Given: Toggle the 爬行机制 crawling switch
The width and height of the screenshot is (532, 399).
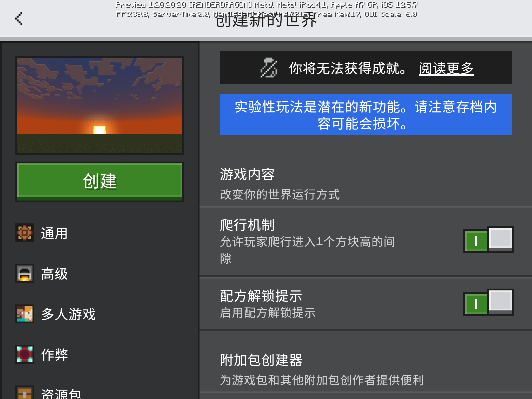Looking at the screenshot, I should pyautogui.click(x=488, y=240).
